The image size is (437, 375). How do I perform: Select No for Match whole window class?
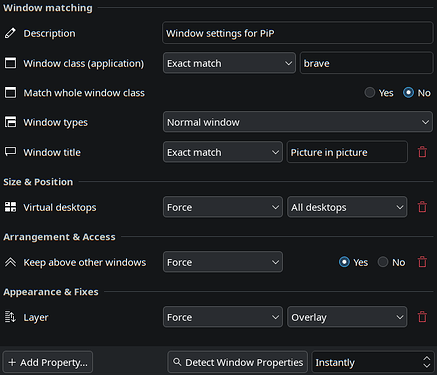pyautogui.click(x=408, y=93)
